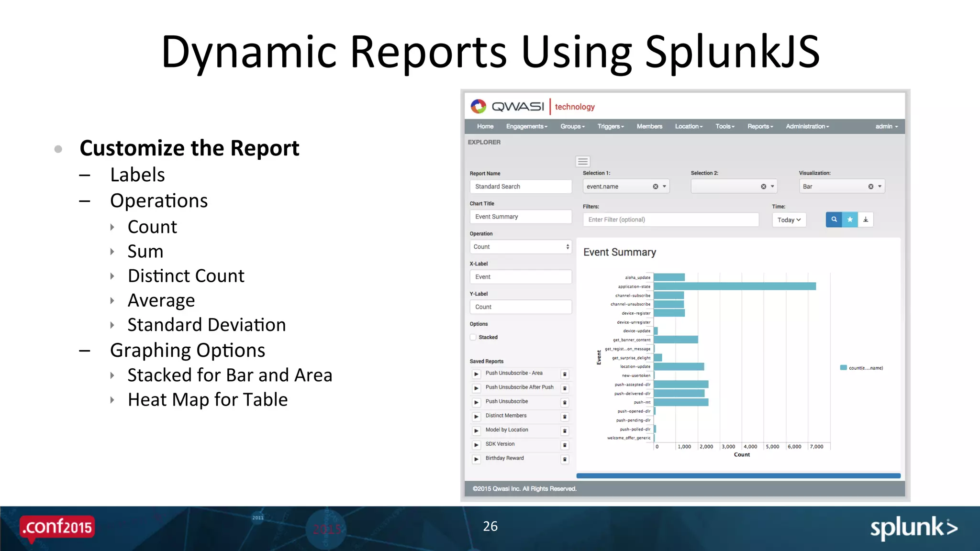Clear the Bar visualization selection
The width and height of the screenshot is (980, 551).
point(871,187)
